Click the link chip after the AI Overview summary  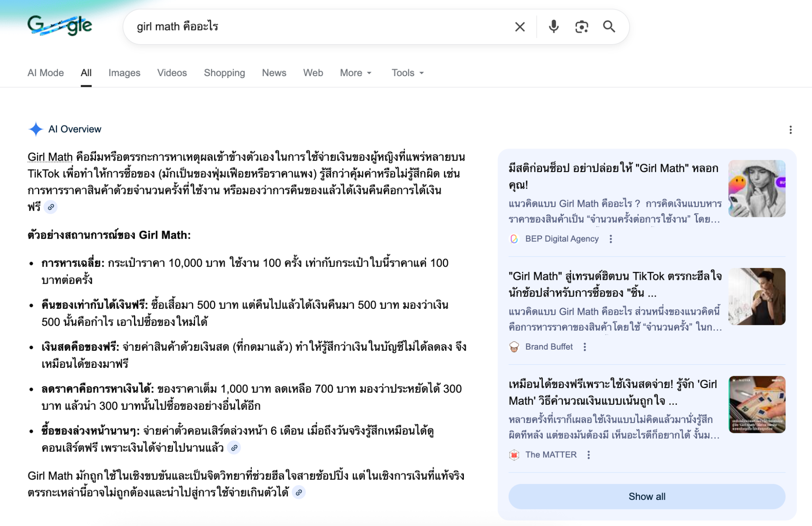(51, 207)
